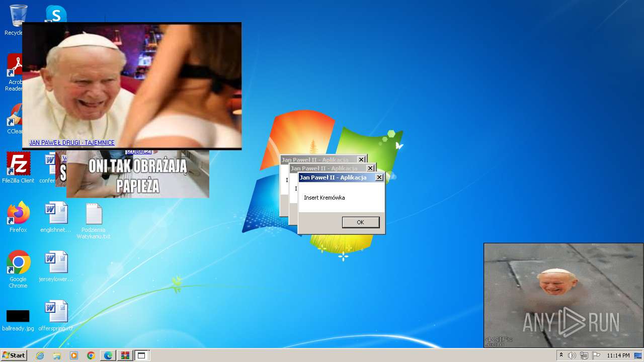Click the pope head GIF popup

(x=563, y=296)
